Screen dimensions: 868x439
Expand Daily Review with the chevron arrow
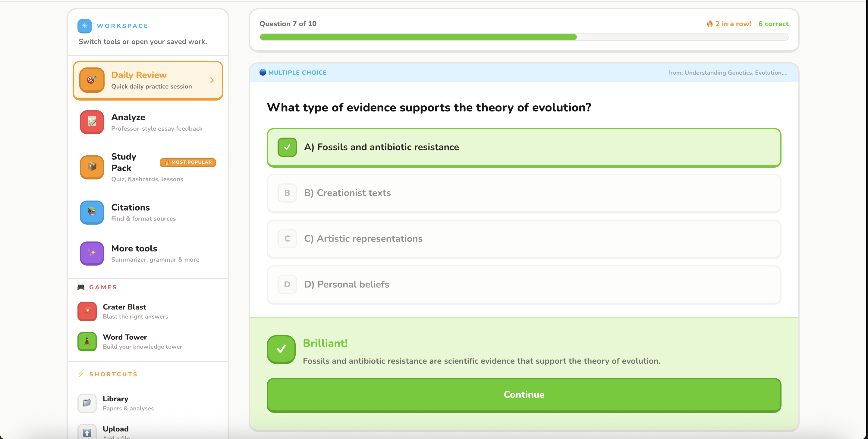212,80
